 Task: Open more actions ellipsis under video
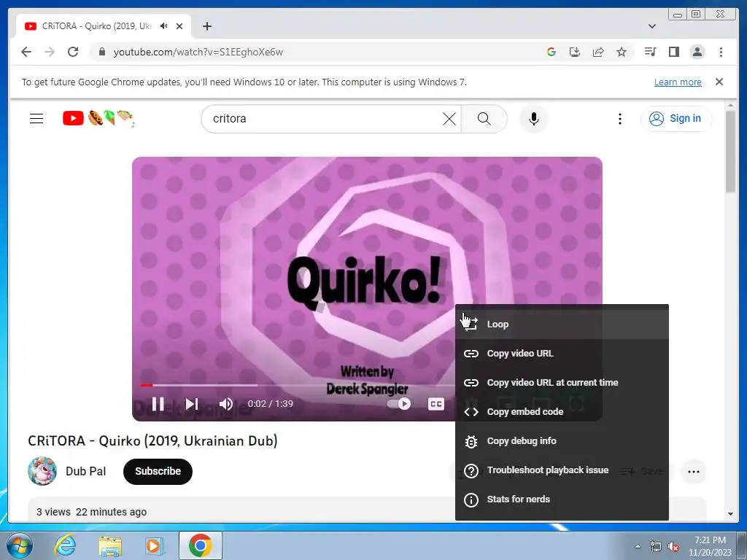[694, 472]
